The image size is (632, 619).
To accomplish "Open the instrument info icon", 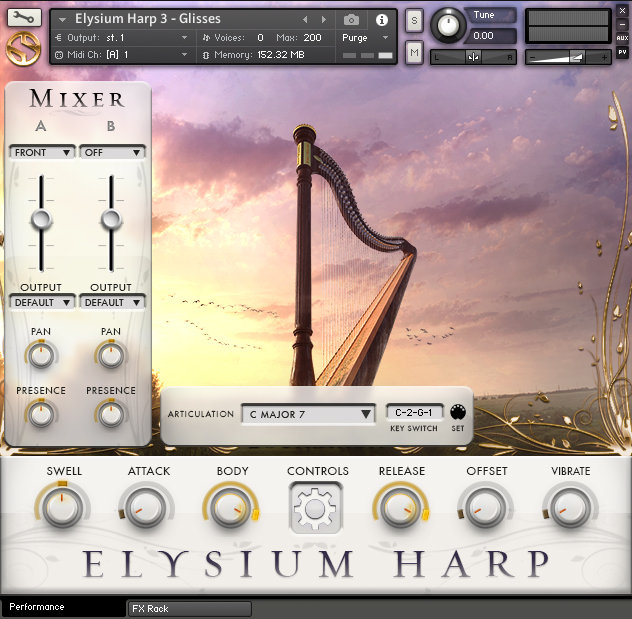I will point(381,20).
